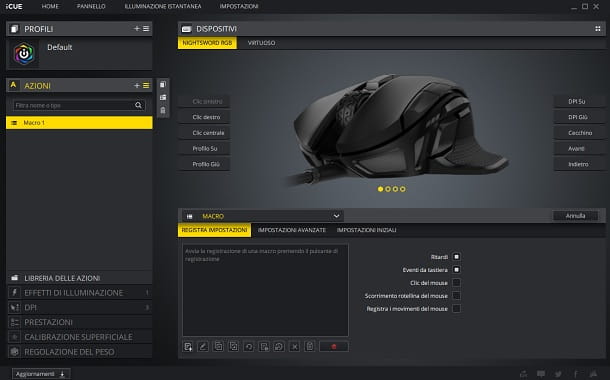Expand the DPI section
The image size is (610, 380).
[x=79, y=307]
